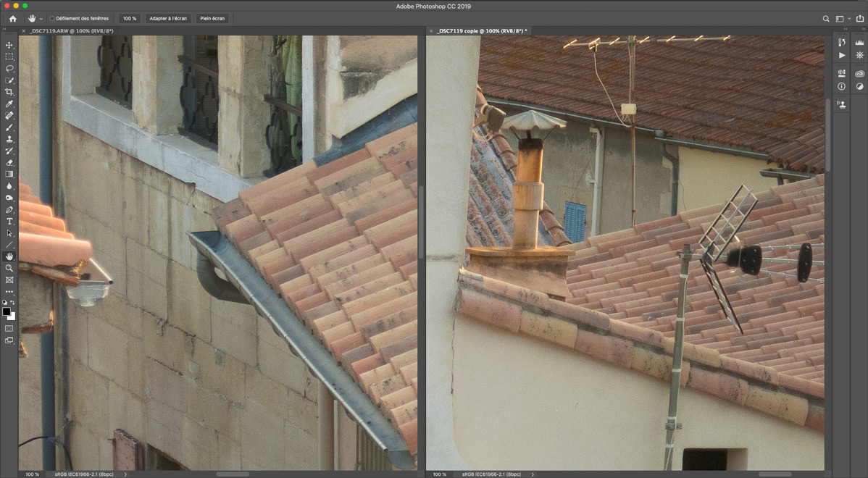
Task: Select the Lasso tool
Action: [9, 69]
